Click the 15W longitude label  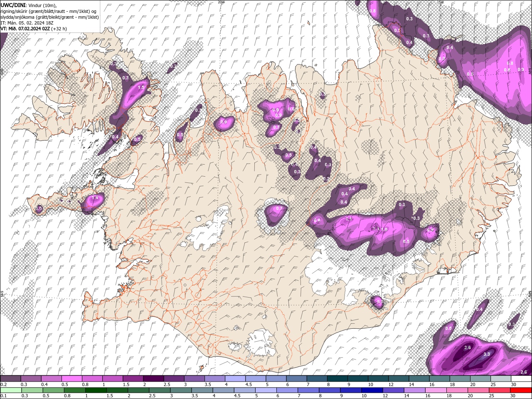click(440, 2)
